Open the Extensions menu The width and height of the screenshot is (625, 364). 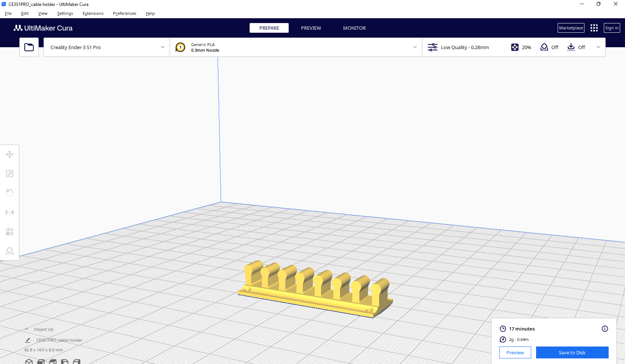93,13
